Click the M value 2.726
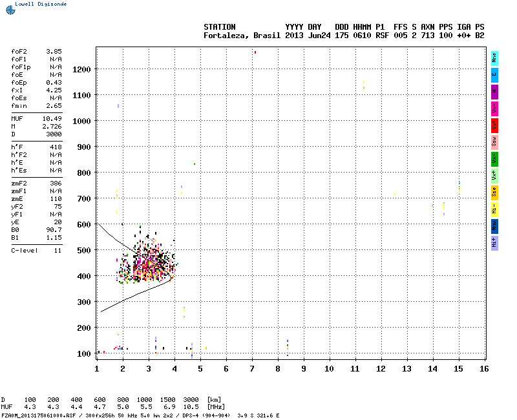Image resolution: width=517 pixels, height=420 pixels. (x=52, y=127)
